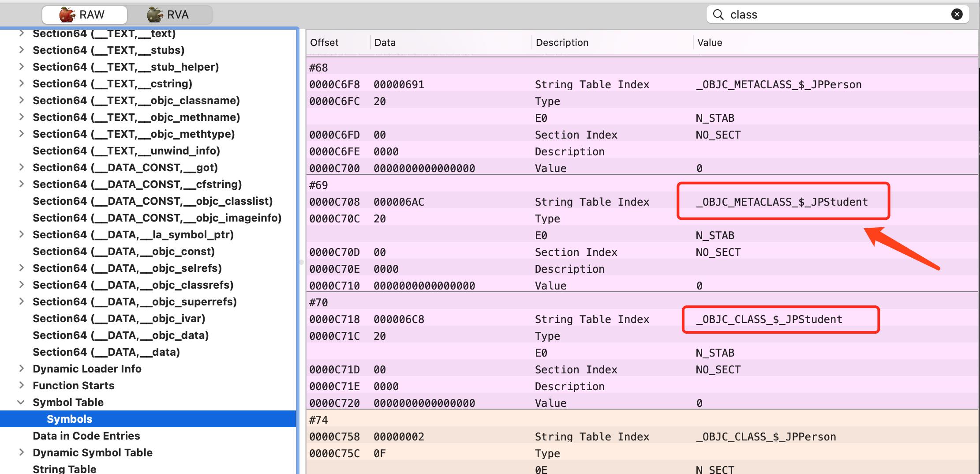Expand the Function Starts node
Image resolution: width=980 pixels, height=474 pixels.
[x=21, y=385]
